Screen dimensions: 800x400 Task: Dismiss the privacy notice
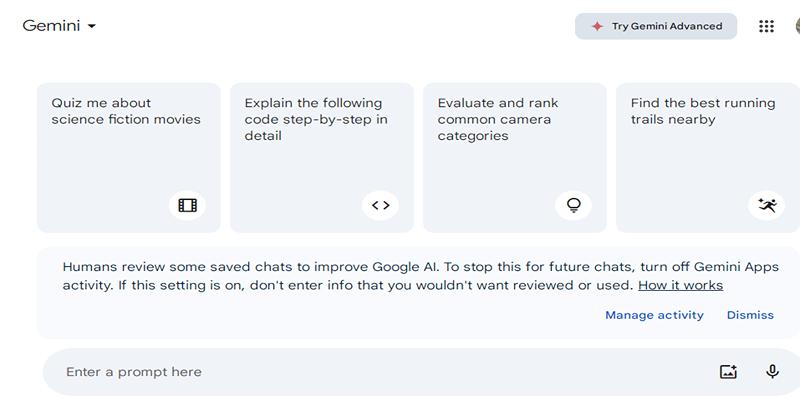click(751, 315)
